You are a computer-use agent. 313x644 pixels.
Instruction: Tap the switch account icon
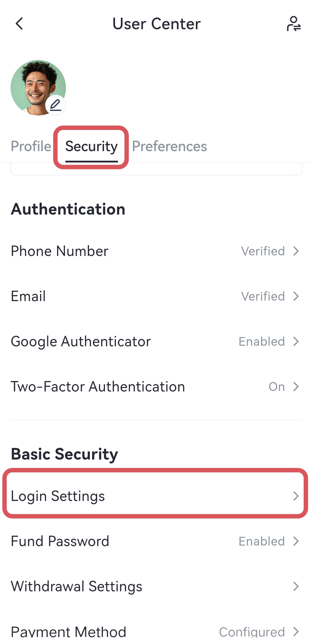point(294,24)
